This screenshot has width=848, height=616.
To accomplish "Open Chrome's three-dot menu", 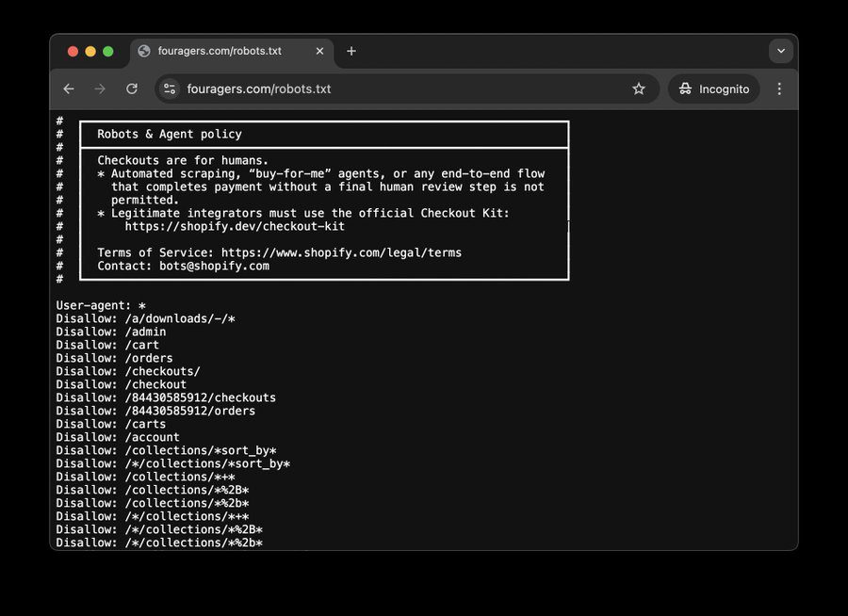I will [x=779, y=89].
